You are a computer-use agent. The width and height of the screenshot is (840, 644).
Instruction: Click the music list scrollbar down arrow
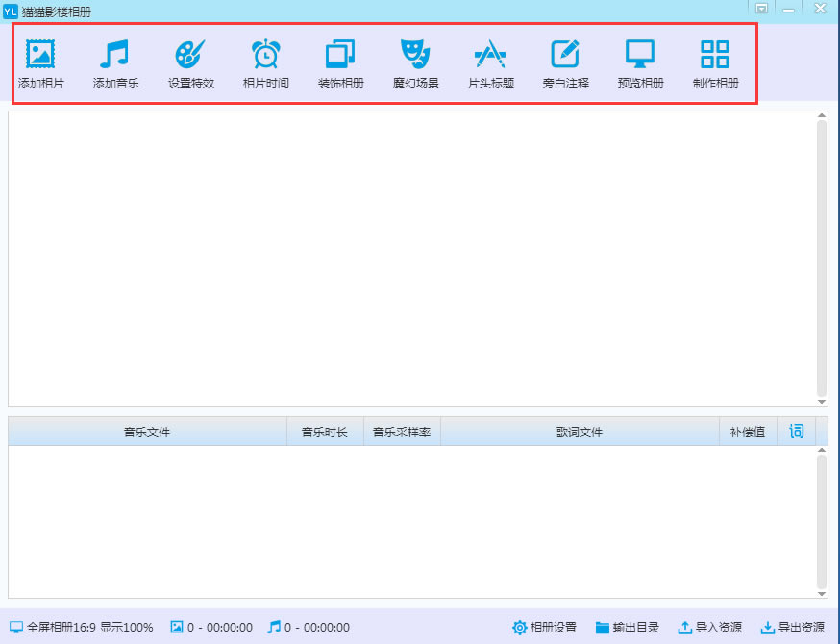822,594
